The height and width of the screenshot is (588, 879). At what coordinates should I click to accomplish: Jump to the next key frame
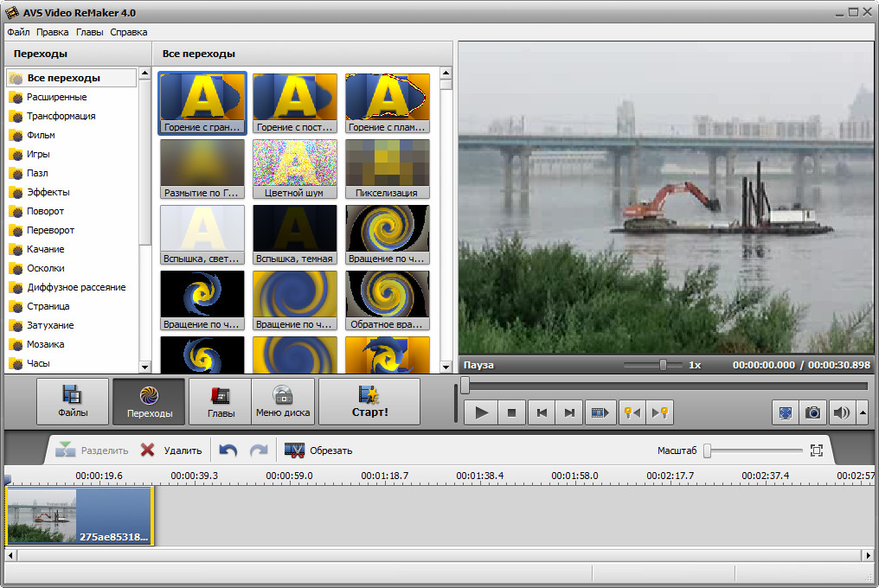pos(660,412)
